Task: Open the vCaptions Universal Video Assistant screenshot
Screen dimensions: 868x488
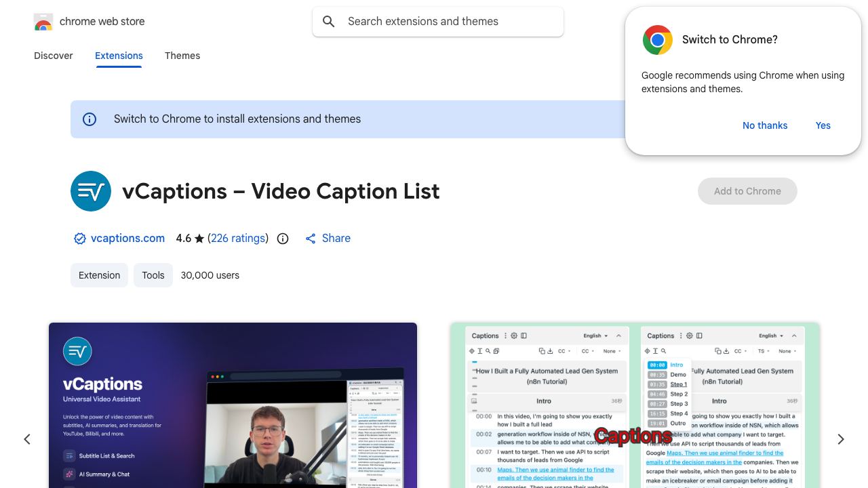Action: pos(233,405)
